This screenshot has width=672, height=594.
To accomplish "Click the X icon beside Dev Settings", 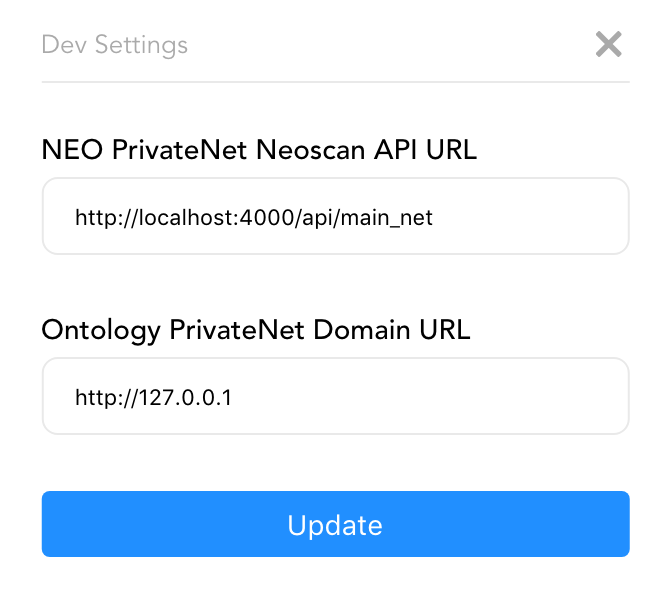I will [x=608, y=44].
